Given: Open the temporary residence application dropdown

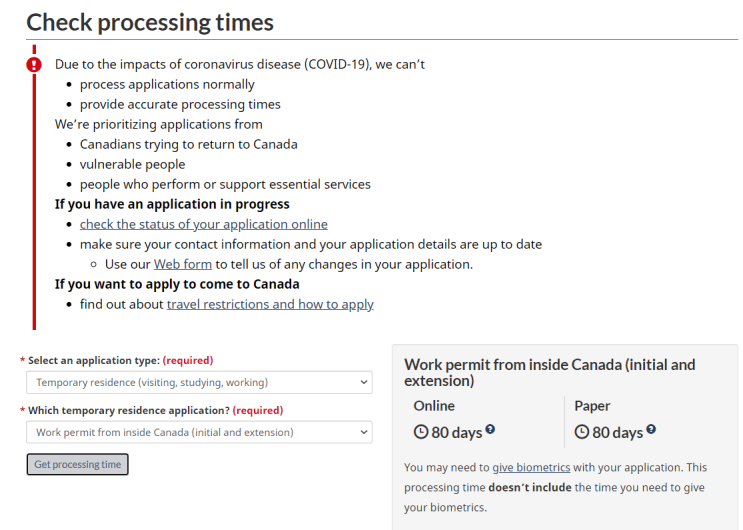Looking at the screenshot, I should pos(199,432).
